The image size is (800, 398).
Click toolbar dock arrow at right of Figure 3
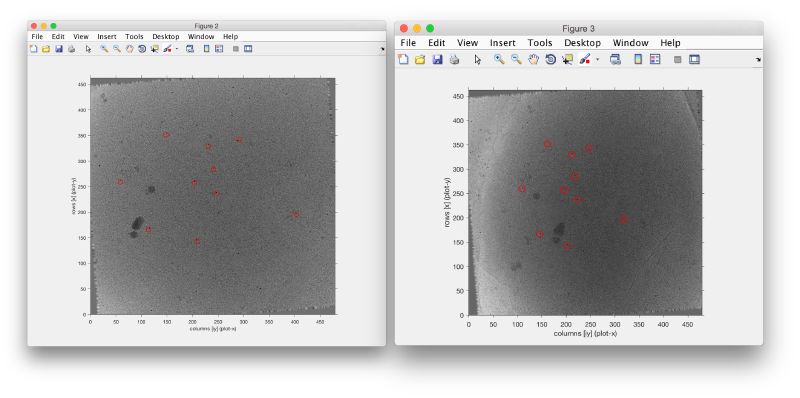(758, 60)
